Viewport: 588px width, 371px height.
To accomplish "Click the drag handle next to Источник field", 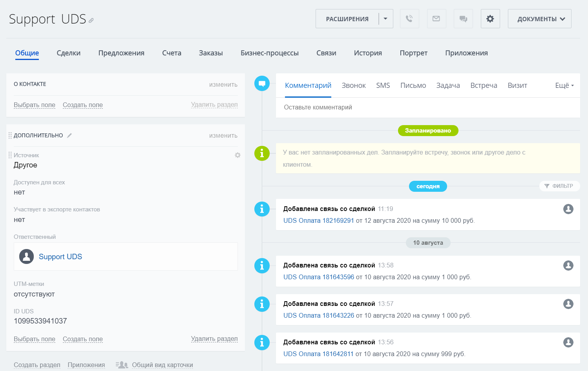I will click(10, 155).
